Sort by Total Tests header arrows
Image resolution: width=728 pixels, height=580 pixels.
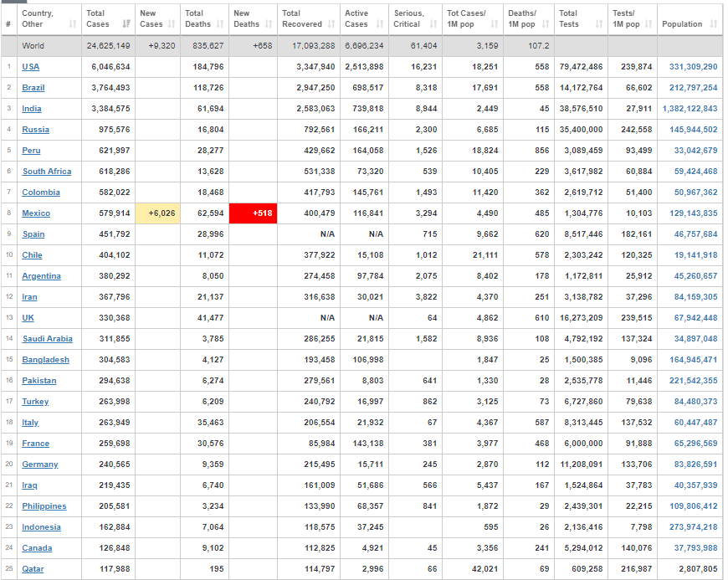(599, 24)
